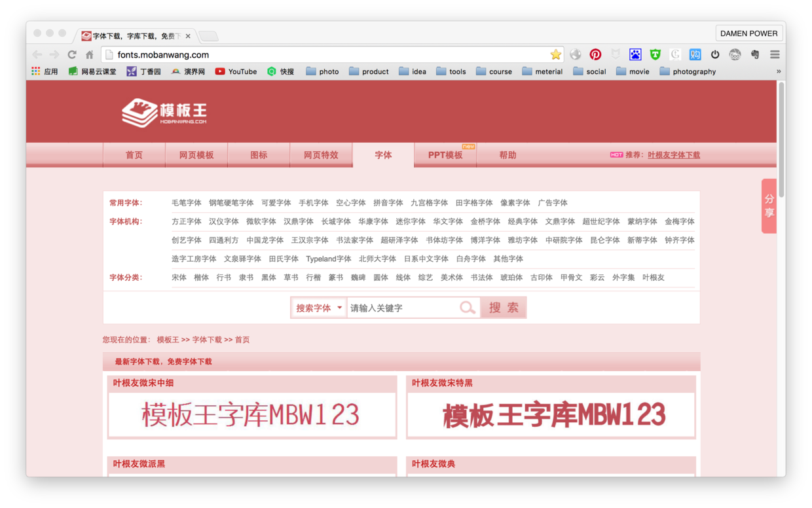Open the 应用 apps shortcut
Viewport: 812px width, 508px height.
coord(45,71)
